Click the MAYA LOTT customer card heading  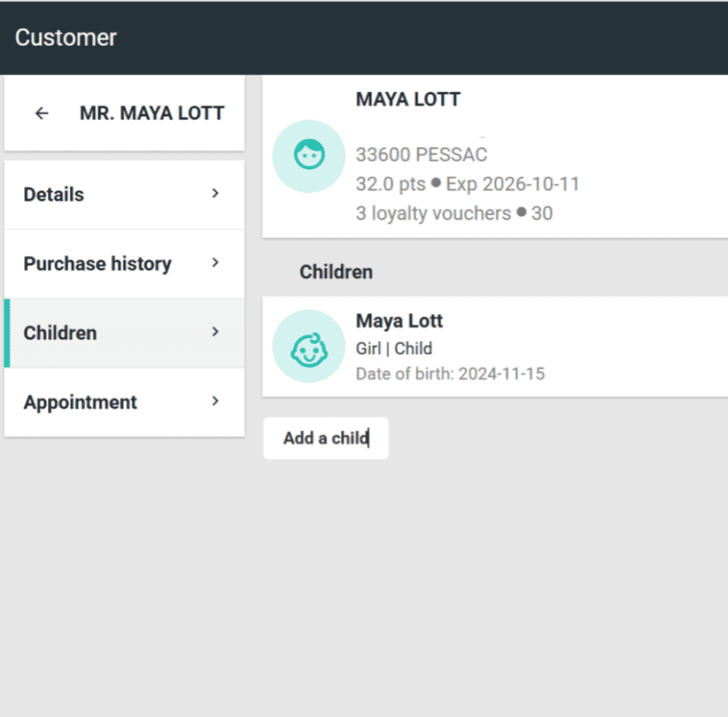click(x=408, y=99)
